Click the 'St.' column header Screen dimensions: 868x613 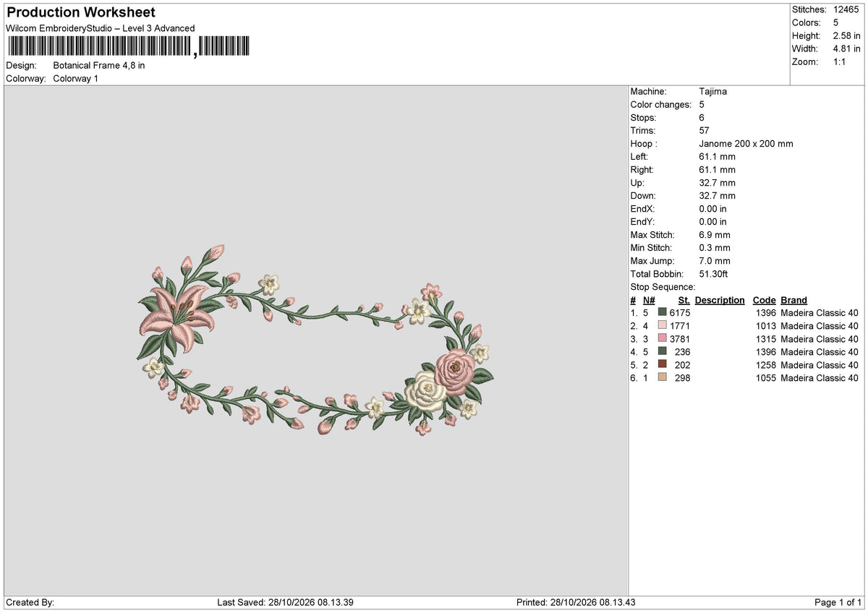(x=684, y=300)
